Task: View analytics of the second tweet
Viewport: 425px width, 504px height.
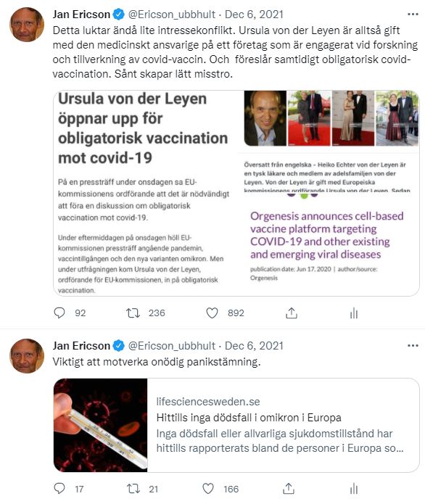Action: [x=354, y=489]
